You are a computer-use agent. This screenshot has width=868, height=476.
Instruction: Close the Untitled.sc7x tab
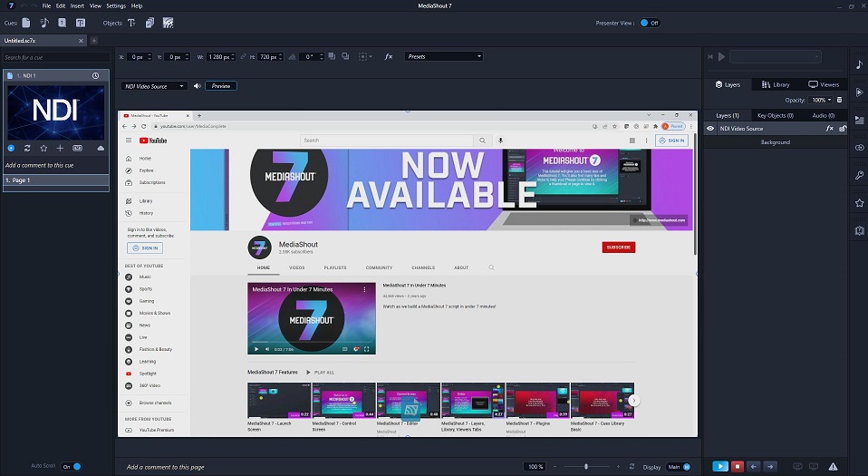point(81,41)
